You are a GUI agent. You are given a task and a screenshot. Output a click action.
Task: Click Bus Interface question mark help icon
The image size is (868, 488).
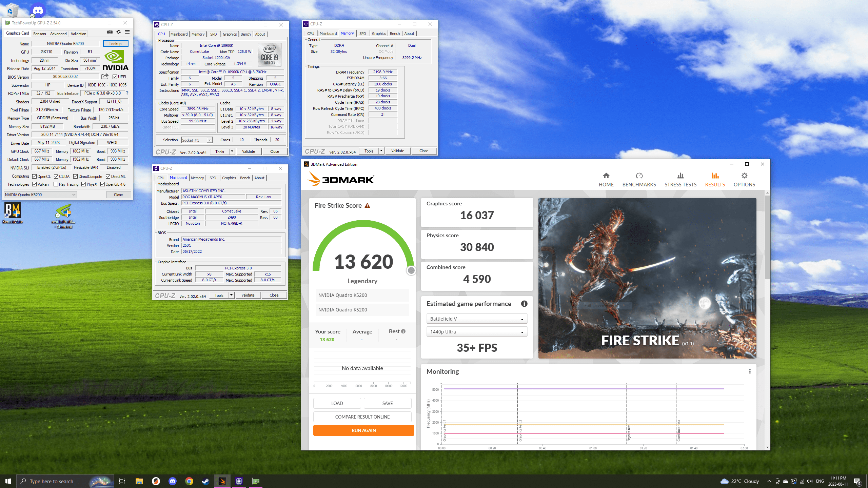(x=127, y=93)
